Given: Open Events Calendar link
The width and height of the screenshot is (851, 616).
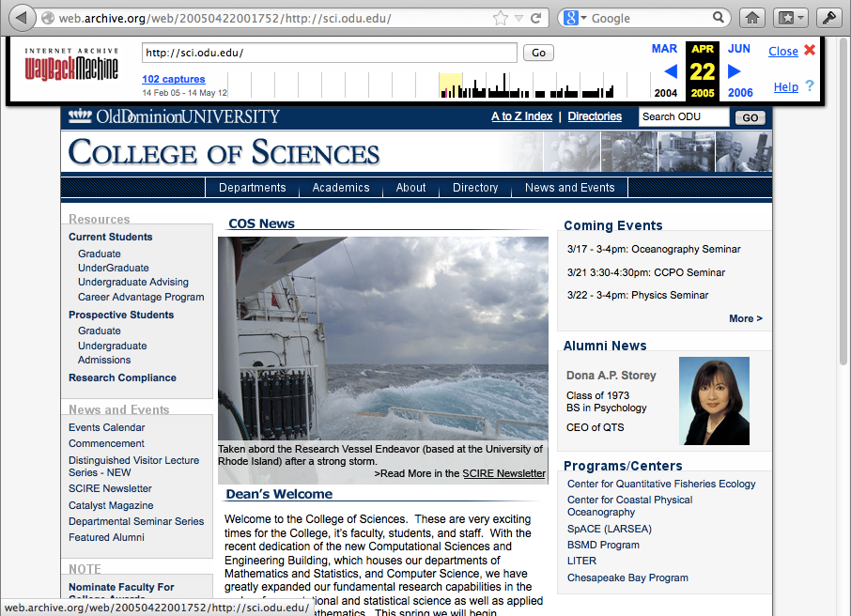Looking at the screenshot, I should click(106, 427).
